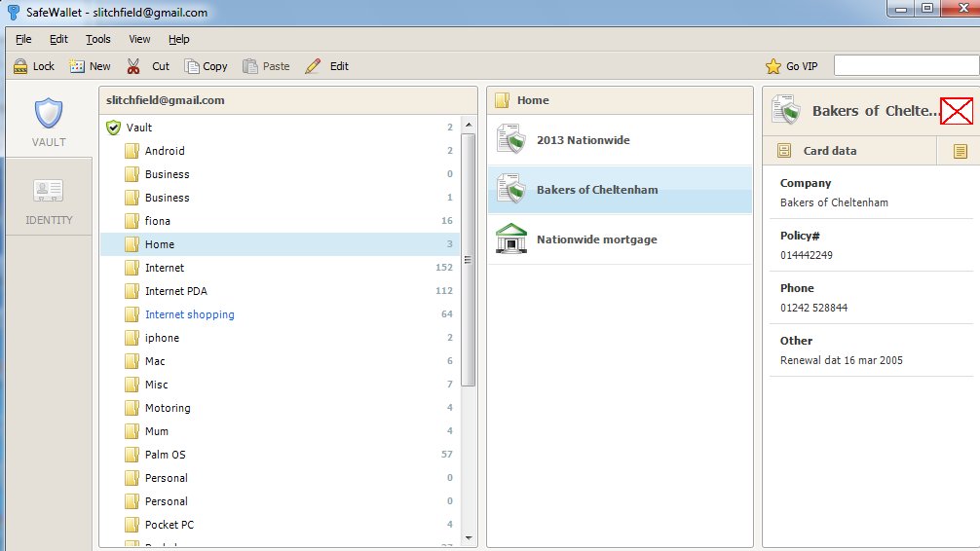Click the Card data tab header
Viewport: 980px width, 551px height.
pos(829,151)
